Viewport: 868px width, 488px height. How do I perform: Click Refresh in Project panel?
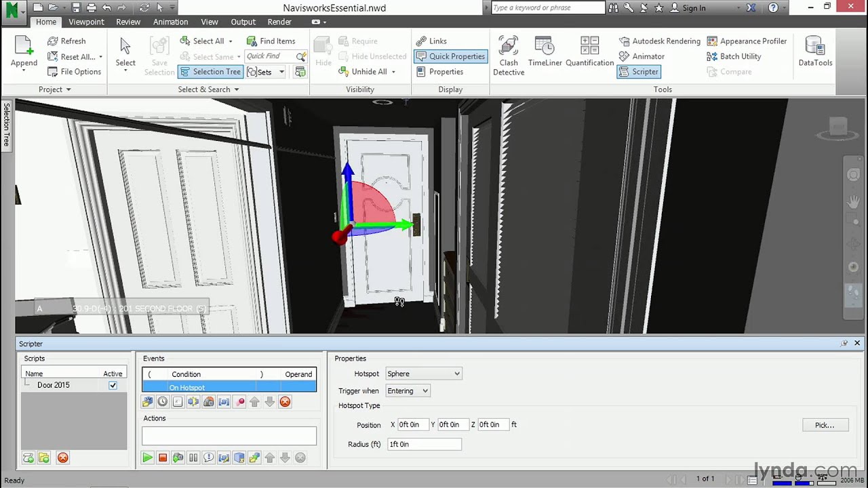(x=66, y=41)
